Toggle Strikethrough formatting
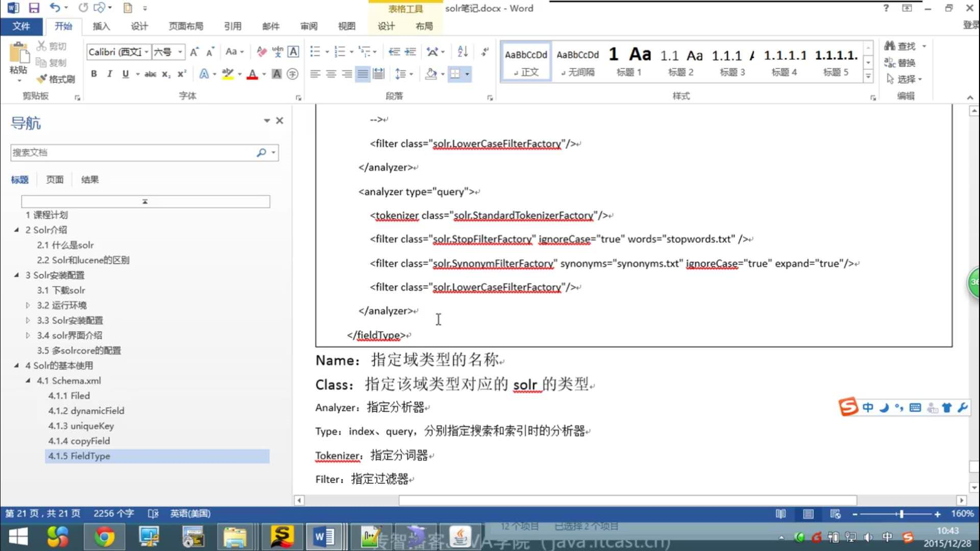 (x=150, y=74)
